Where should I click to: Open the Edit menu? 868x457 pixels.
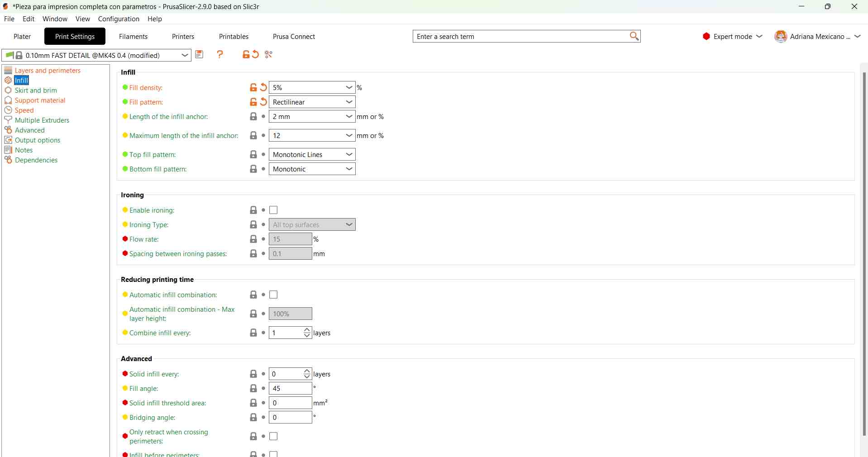click(29, 19)
